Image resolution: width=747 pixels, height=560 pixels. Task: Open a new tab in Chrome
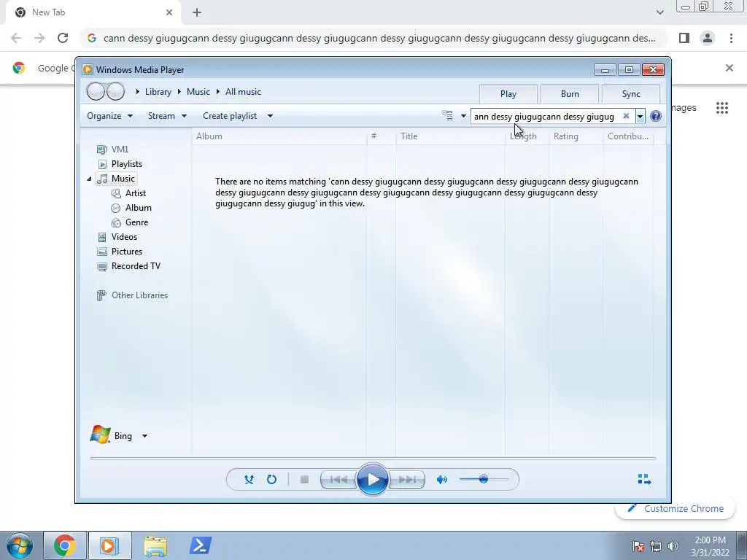coord(197,12)
